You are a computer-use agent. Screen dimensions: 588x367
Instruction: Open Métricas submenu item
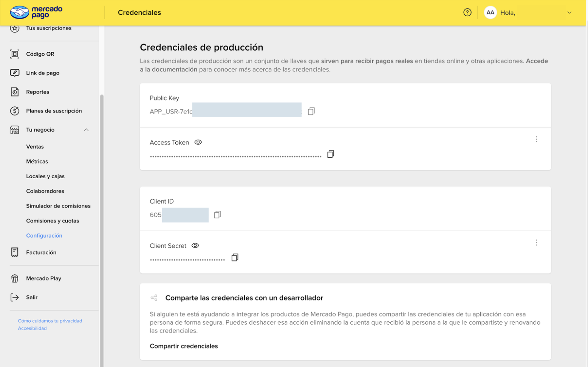[x=37, y=162]
